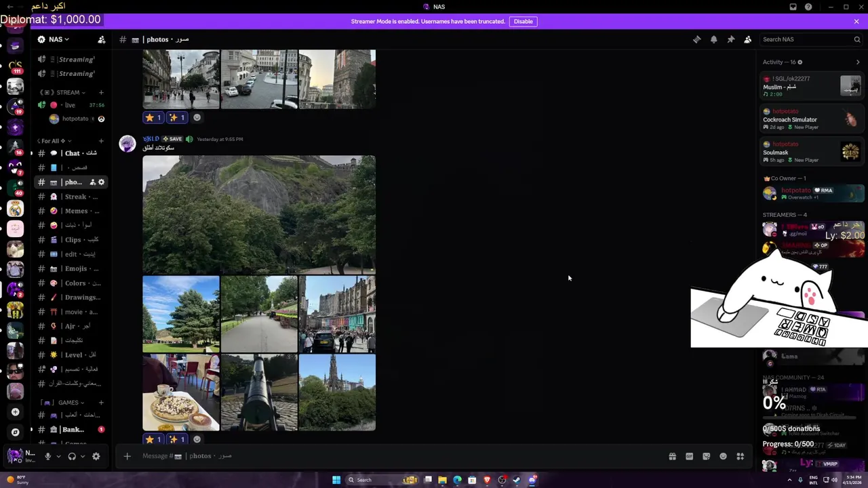Collapse the GAMES category
This screenshot has width=868, height=488.
coord(62,403)
